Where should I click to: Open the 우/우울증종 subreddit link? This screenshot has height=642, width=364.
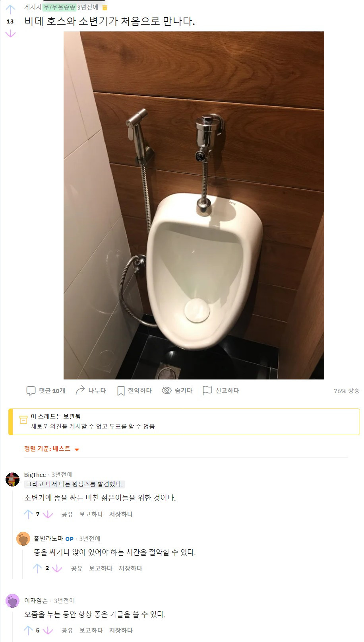[x=60, y=7]
